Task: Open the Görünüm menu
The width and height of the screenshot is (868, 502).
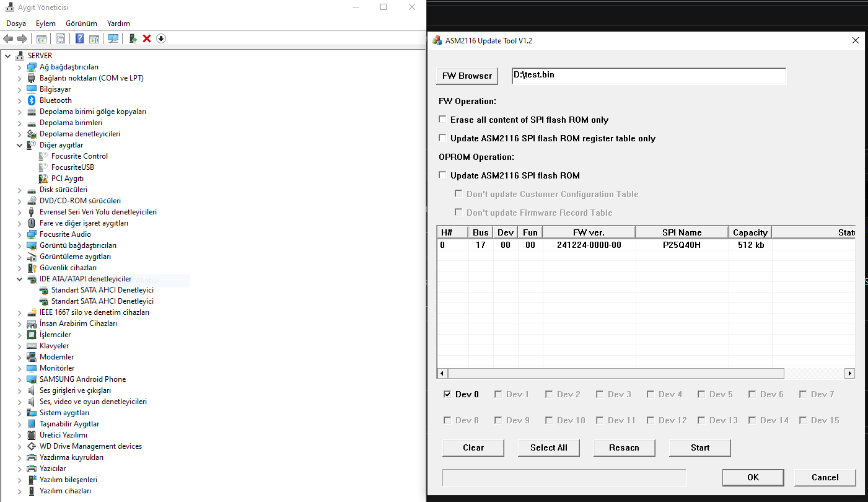Action: (81, 24)
